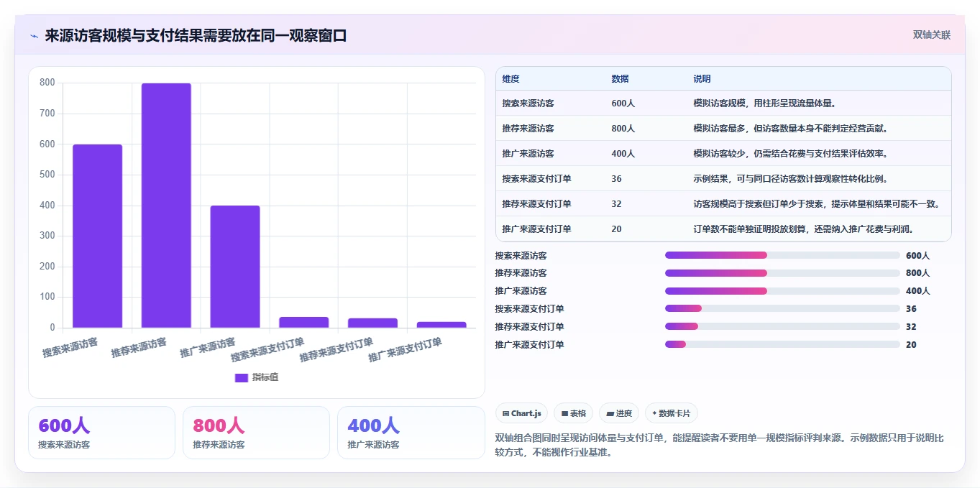The height and width of the screenshot is (488, 980).
Task: Click the 推广来源访客 bar in chart
Action: [235, 267]
